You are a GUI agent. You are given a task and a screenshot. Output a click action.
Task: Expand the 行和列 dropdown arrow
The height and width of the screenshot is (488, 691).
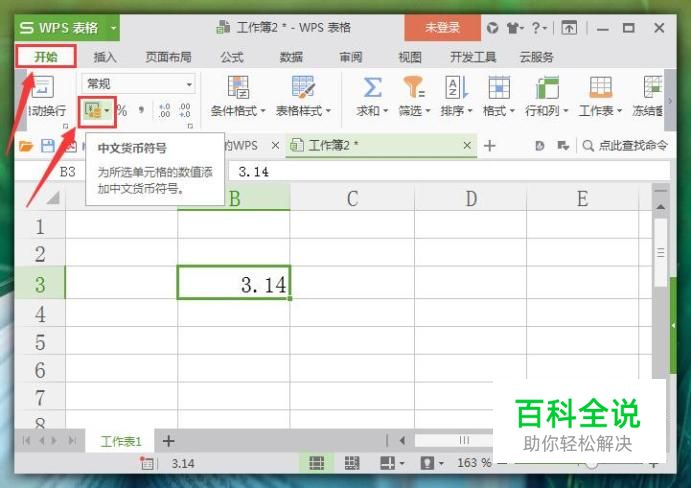tap(566, 111)
